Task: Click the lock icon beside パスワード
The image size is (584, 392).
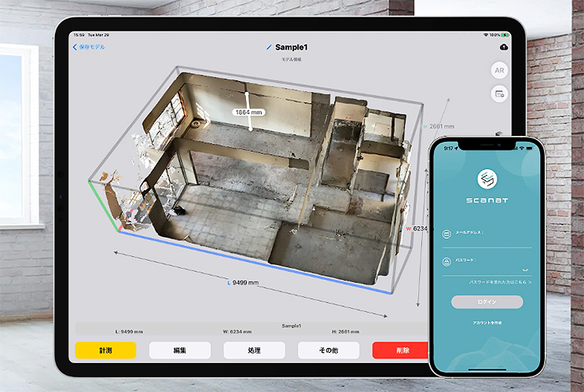Action: click(446, 261)
